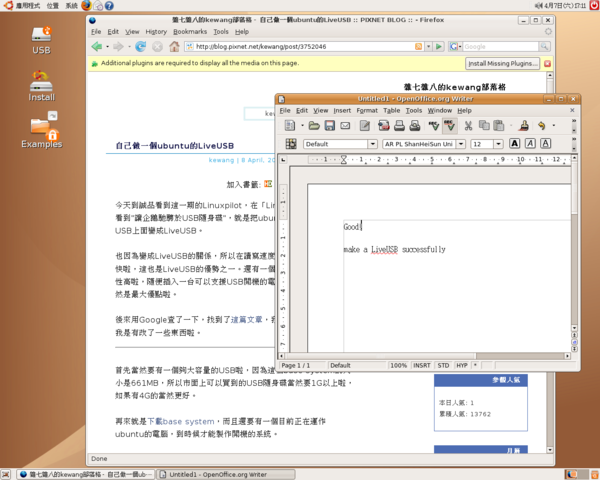Switch to Untitled1 Writer taskbar button

[226, 475]
